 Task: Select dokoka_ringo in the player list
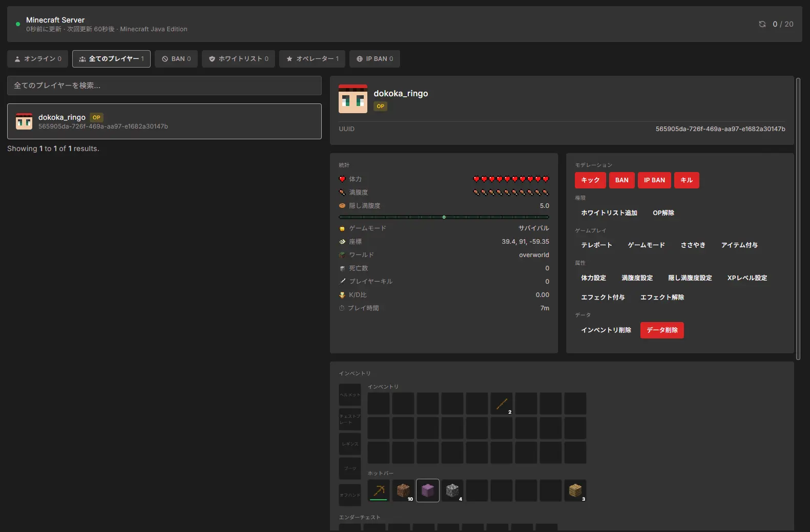pos(164,121)
